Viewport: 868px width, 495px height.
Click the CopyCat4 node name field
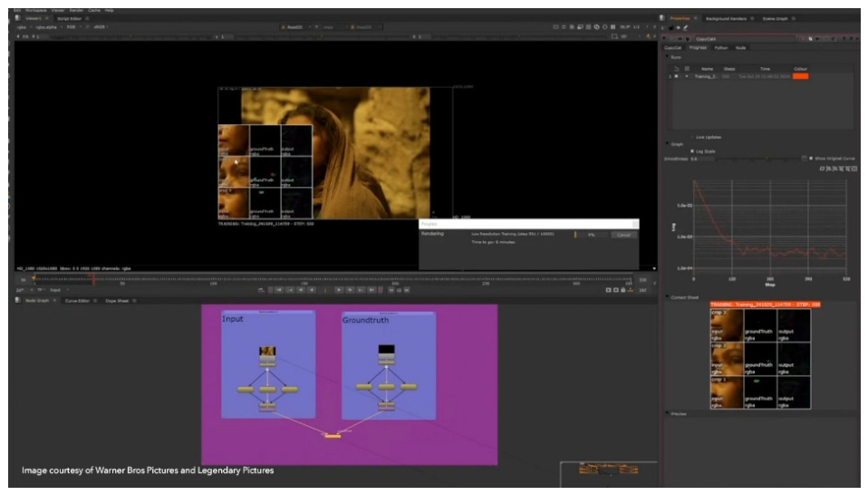point(745,39)
